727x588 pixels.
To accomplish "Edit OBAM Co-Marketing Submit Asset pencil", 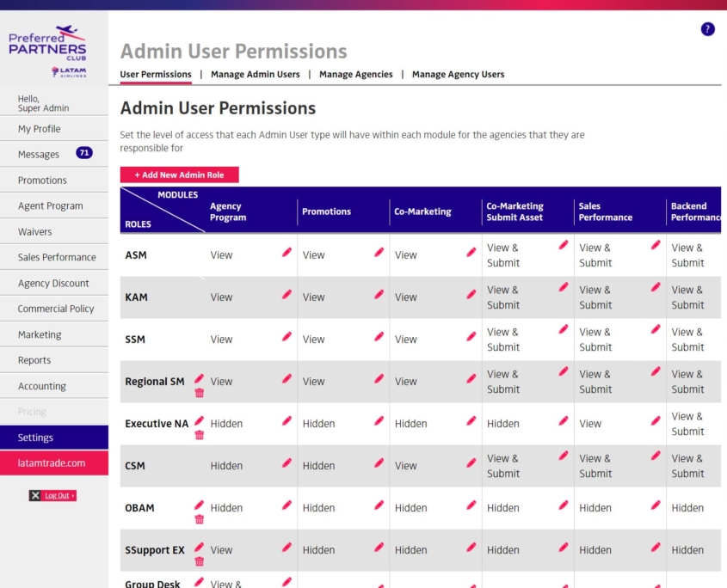I will [x=564, y=505].
